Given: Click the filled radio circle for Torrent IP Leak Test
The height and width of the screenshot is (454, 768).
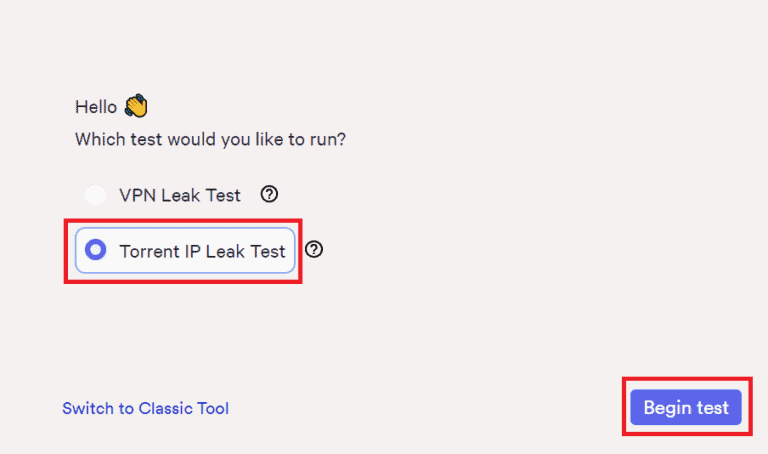Looking at the screenshot, I should pyautogui.click(x=96, y=251).
